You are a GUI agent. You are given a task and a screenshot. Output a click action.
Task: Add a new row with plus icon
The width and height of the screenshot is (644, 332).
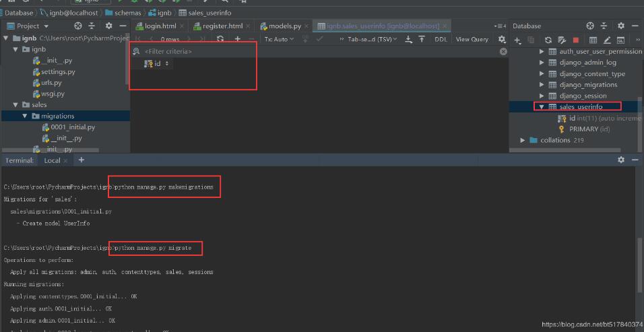point(237,40)
